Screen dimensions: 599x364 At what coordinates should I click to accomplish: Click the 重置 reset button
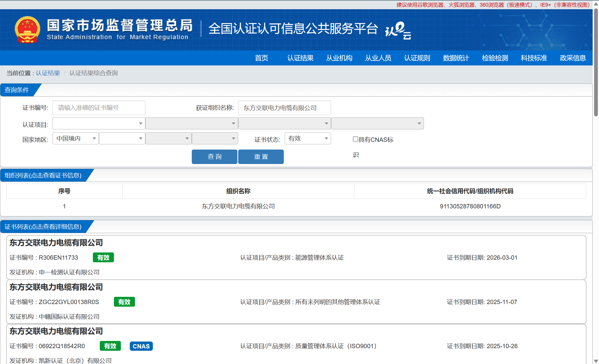pyautogui.click(x=261, y=156)
